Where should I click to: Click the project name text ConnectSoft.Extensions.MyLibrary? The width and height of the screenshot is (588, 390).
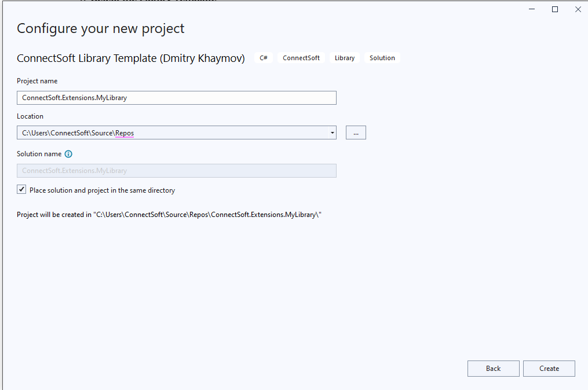coord(75,97)
